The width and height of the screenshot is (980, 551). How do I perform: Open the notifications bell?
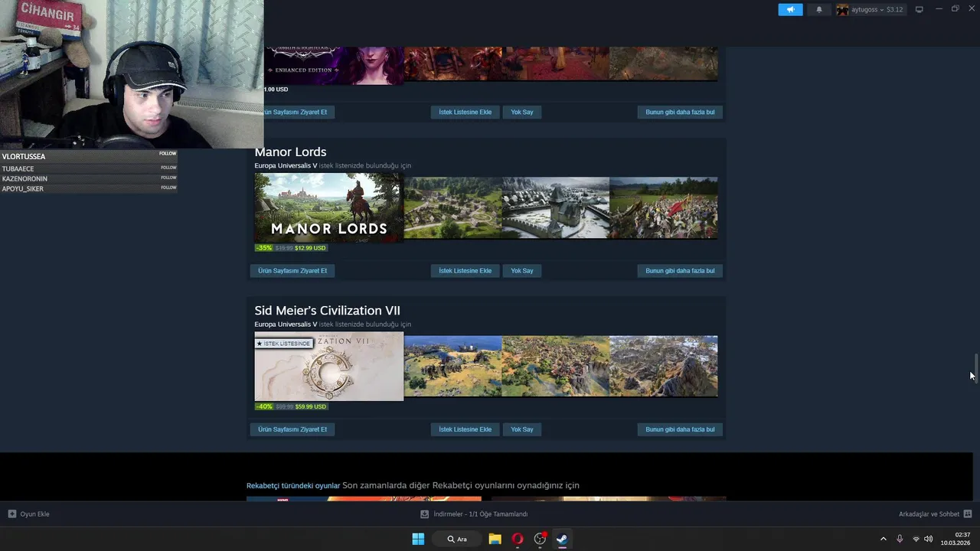point(819,9)
